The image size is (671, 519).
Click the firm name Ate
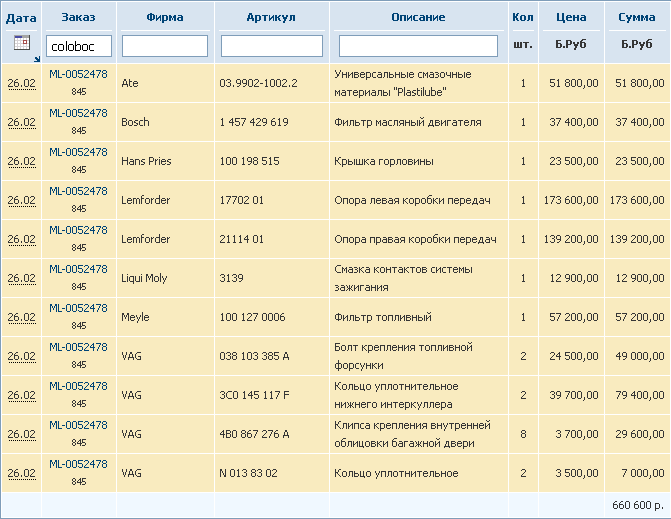point(130,83)
